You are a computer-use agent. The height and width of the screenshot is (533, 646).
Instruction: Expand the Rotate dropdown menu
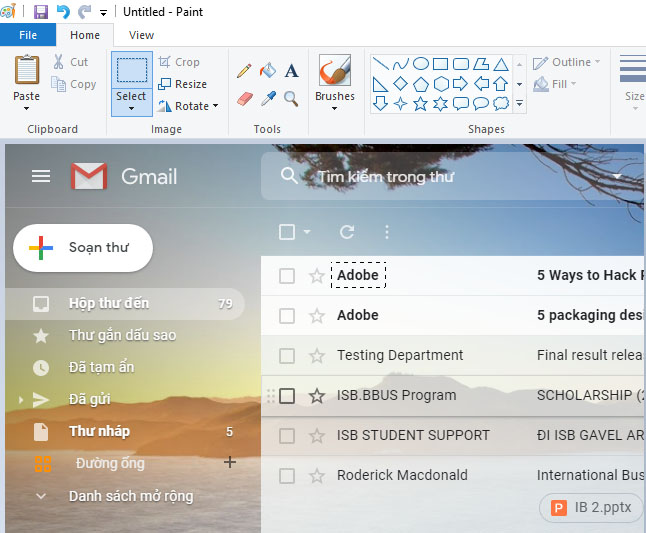point(189,106)
